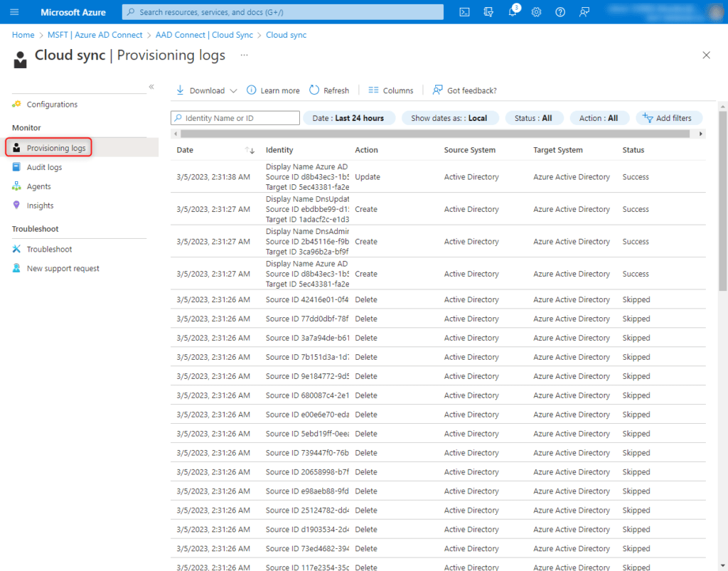
Task: Click the Refresh button
Action: (x=328, y=90)
